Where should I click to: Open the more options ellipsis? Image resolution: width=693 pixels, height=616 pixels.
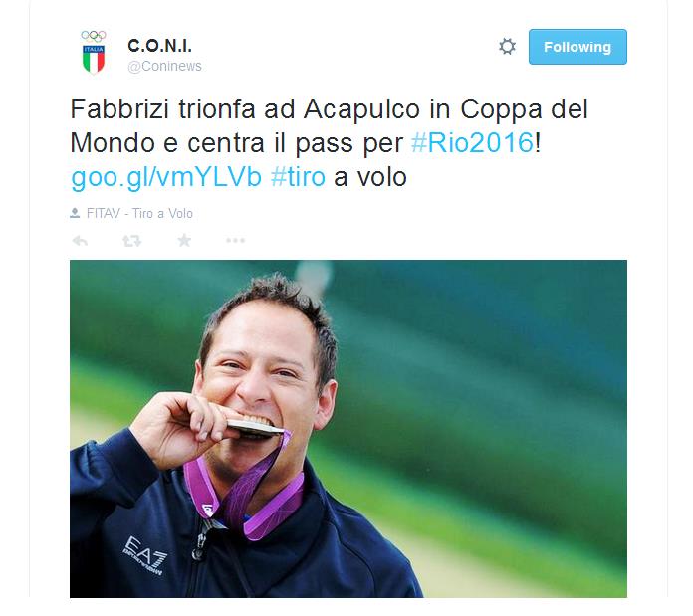(x=235, y=240)
